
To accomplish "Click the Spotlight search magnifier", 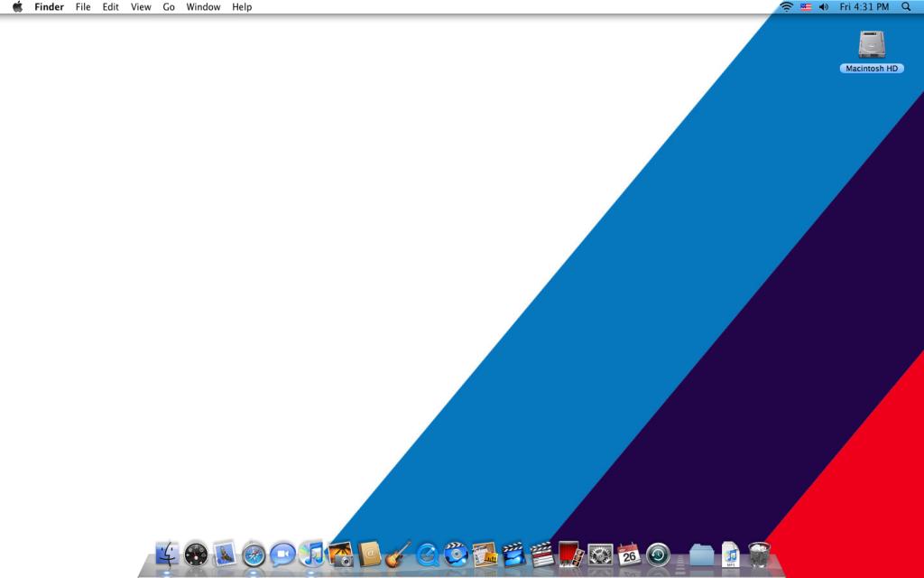I will [906, 6].
